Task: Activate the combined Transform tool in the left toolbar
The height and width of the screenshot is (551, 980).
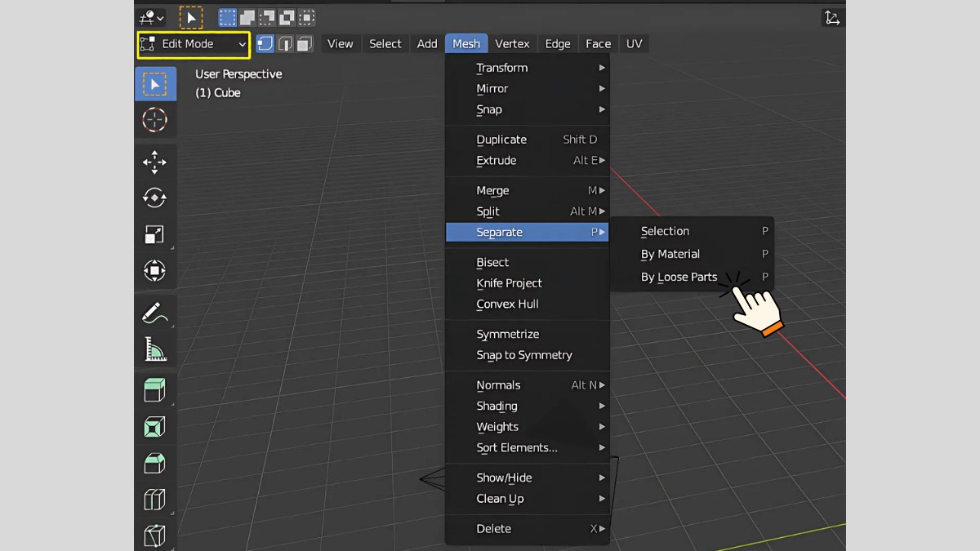Action: (x=155, y=270)
